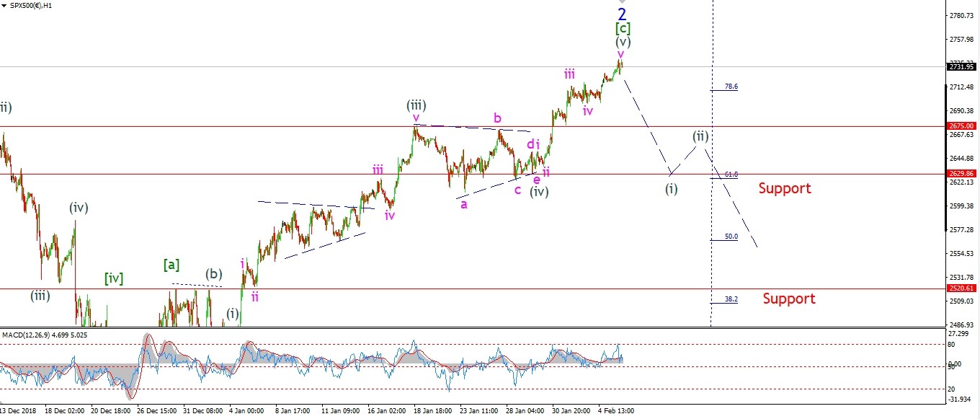Viewport: 980px width, 419px height.
Task: Select the 38.2 Fibonacci level label
Action: click(731, 299)
